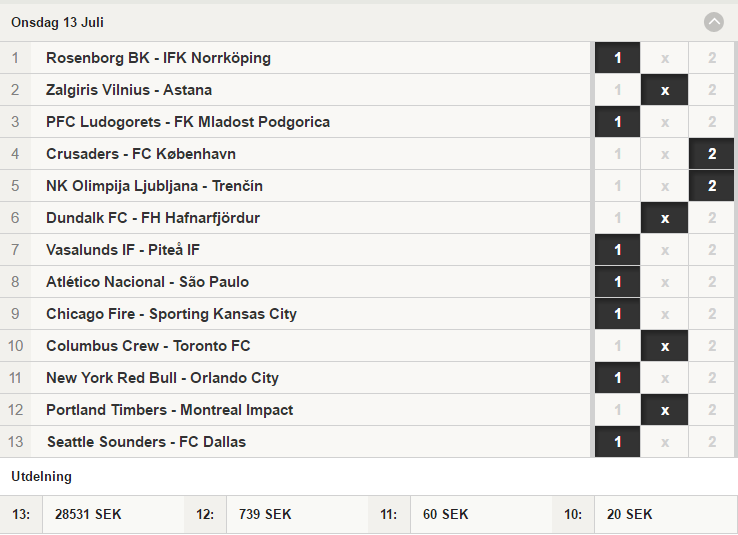Toggle x for Columbus Crew - Toronto FC
The width and height of the screenshot is (738, 535).
pos(664,346)
